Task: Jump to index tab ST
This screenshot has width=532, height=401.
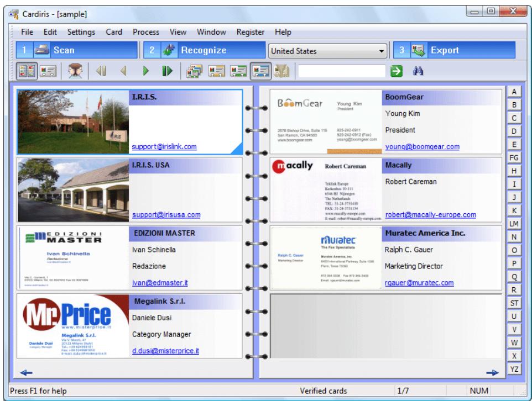Action: (x=514, y=303)
